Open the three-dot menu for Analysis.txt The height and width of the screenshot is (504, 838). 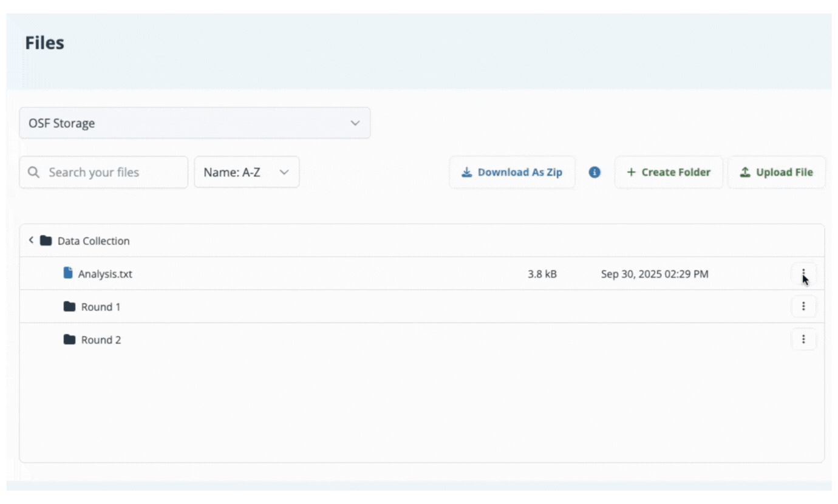803,274
